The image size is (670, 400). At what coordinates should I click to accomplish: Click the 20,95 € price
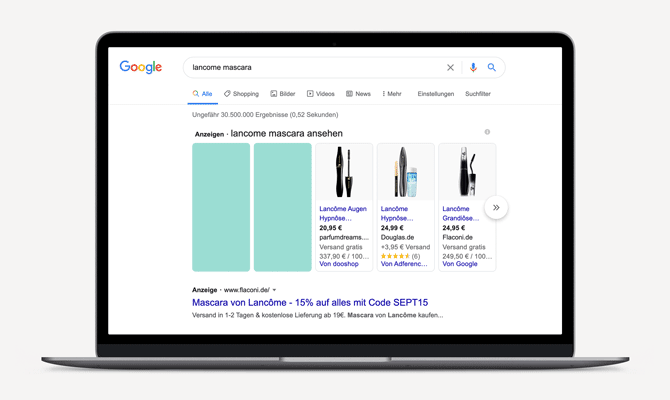[331, 228]
